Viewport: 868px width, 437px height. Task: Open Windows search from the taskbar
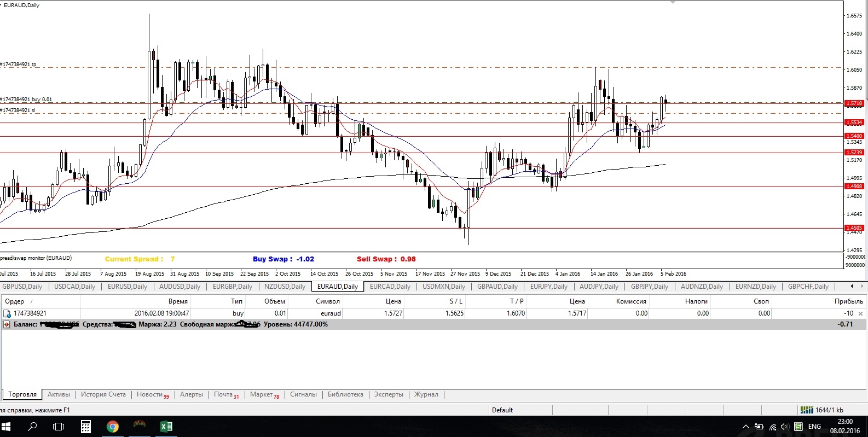pos(32,427)
